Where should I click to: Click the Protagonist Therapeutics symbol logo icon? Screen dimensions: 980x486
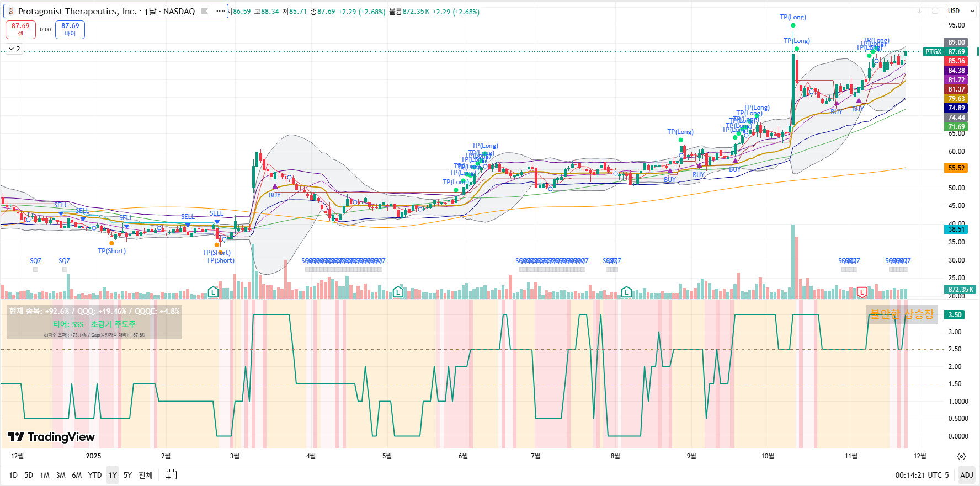(x=11, y=11)
